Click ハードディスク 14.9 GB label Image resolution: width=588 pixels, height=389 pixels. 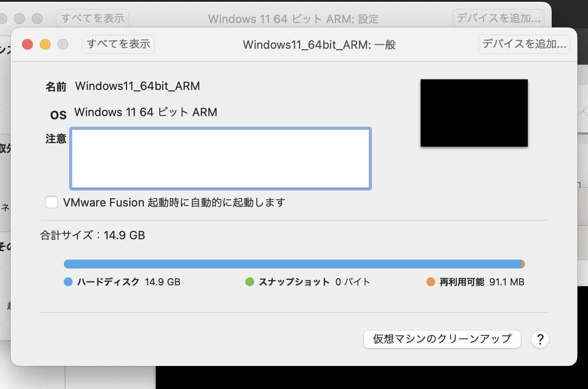coord(129,282)
